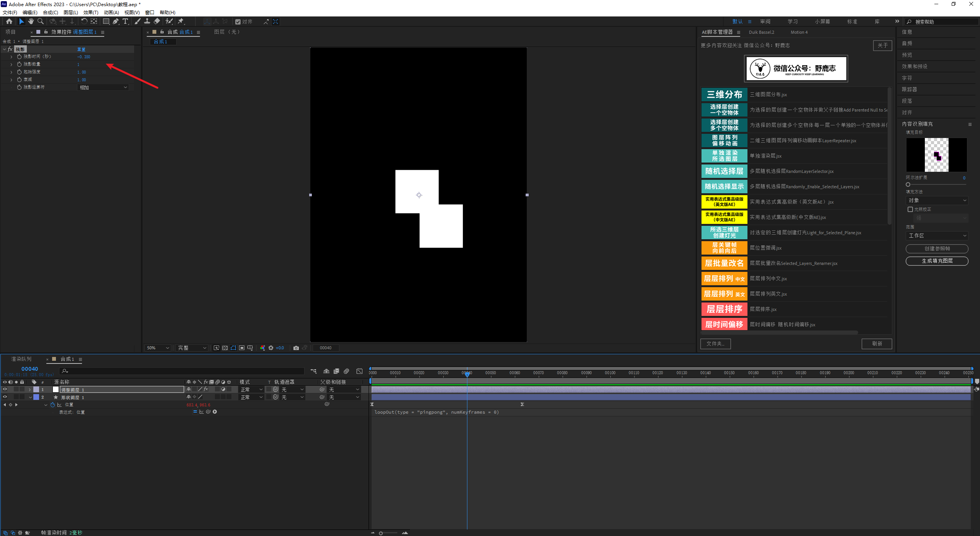980x536 pixels.
Task: Click the 刷新 button in script manager
Action: tap(877, 344)
